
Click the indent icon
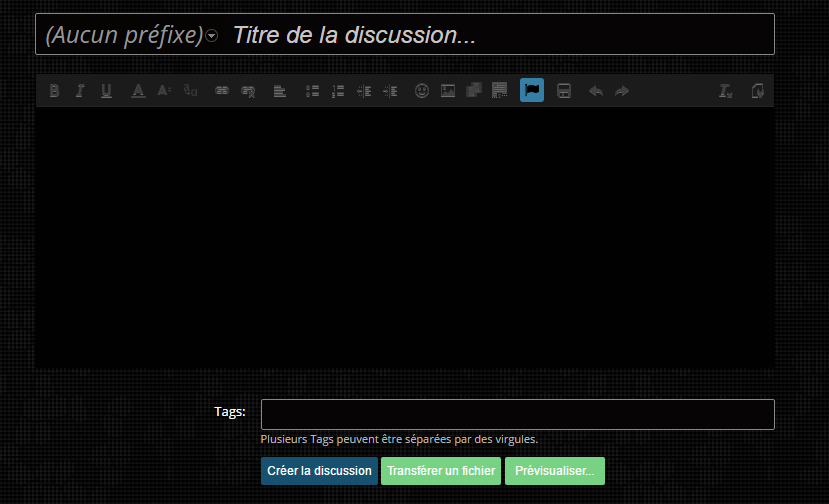[390, 91]
